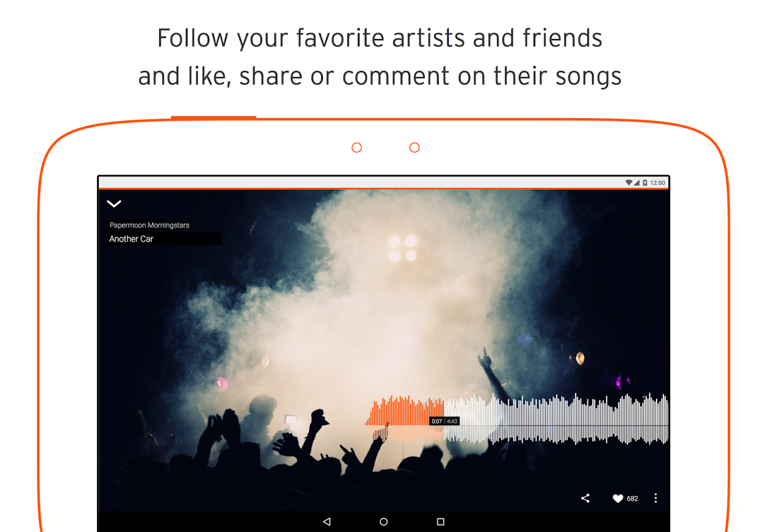Screen dimensions: 760x532
Task: Click the orange button on tablet edge
Action: click(214, 118)
